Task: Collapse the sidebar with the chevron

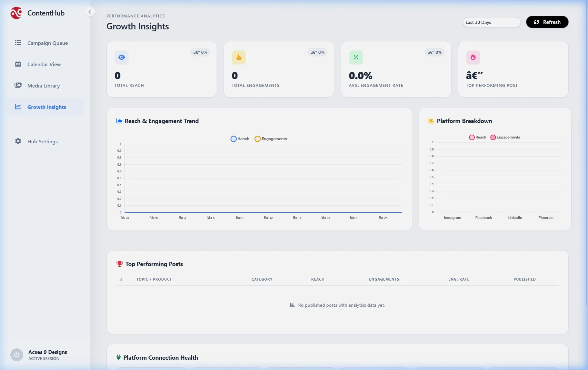Action: click(x=90, y=11)
